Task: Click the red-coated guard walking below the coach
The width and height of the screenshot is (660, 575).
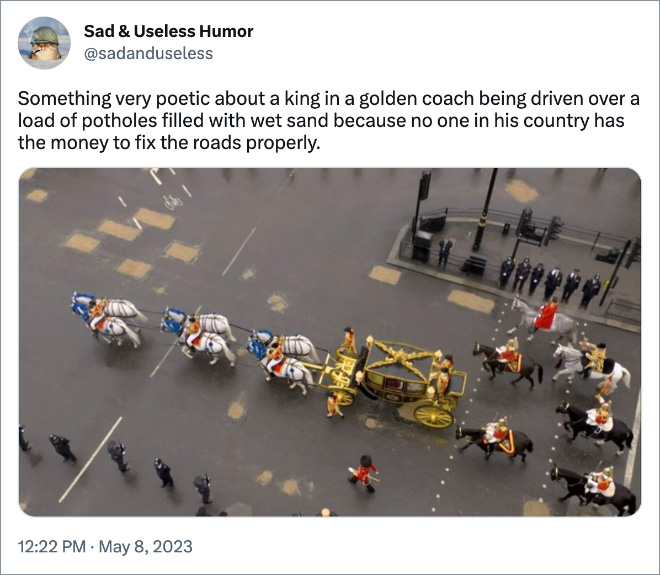Action: click(x=365, y=472)
